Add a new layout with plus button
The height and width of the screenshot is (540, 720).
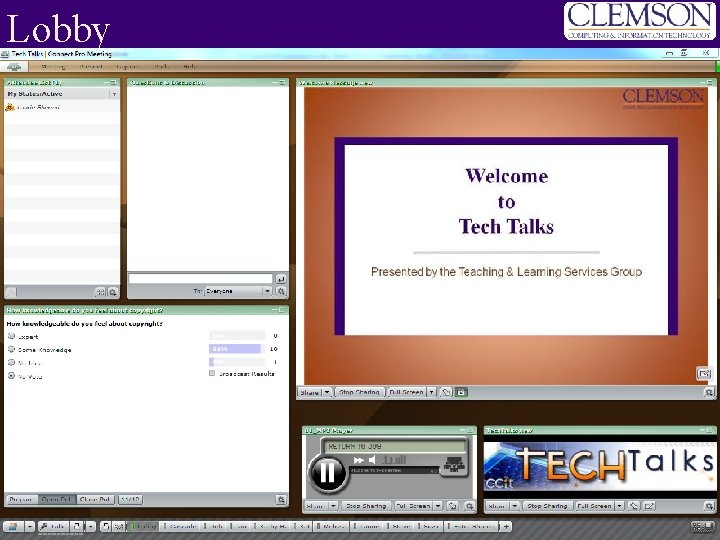506,527
